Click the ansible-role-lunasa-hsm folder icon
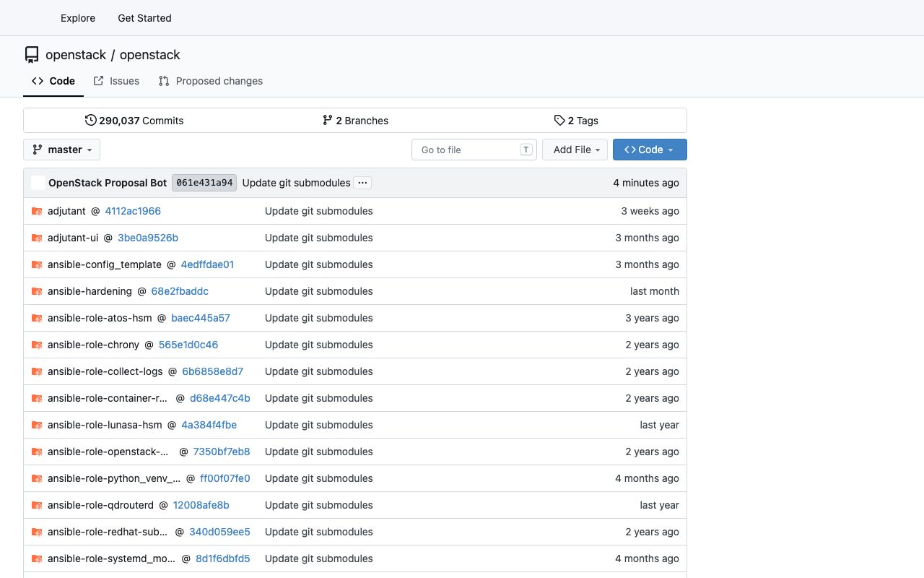This screenshot has width=924, height=578. coord(37,425)
